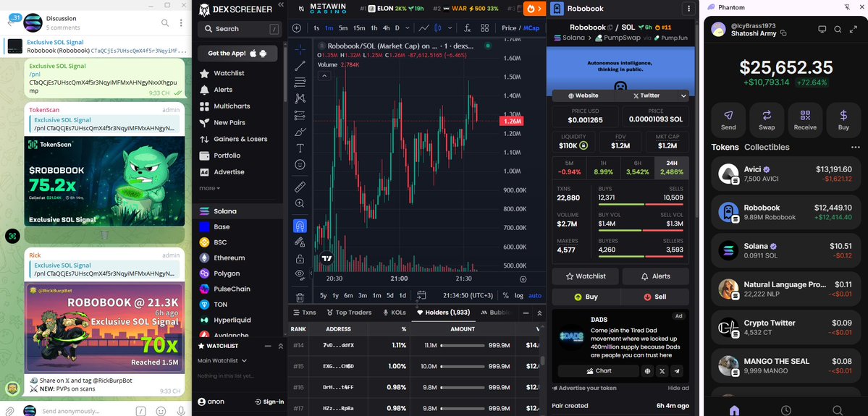Open Robobook token row in Phantom
This screenshot has width=868, height=416.
click(x=785, y=213)
